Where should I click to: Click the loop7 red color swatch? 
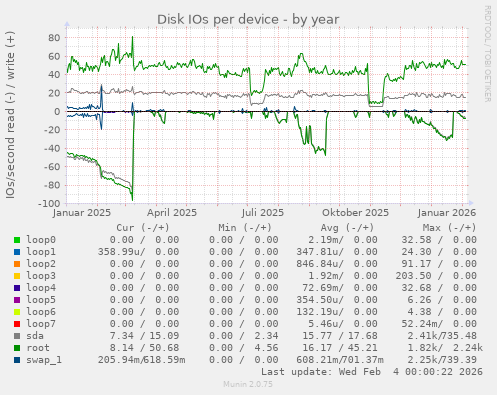pyautogui.click(x=17, y=324)
